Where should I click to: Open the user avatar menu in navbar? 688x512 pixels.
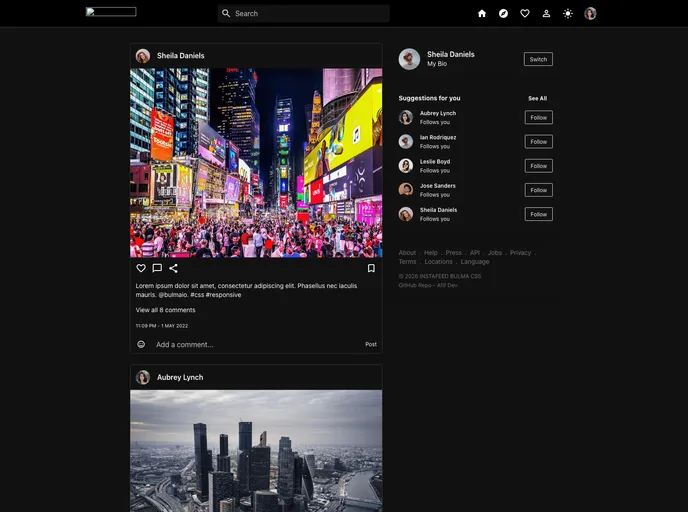[590, 14]
